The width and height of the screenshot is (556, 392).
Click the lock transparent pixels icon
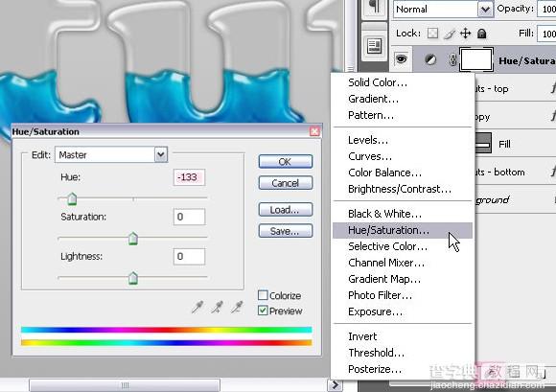432,34
